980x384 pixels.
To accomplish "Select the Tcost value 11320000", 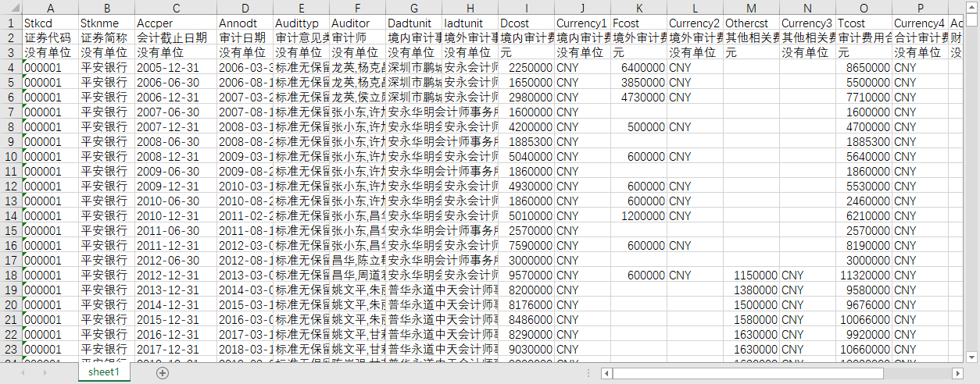I will [x=864, y=275].
